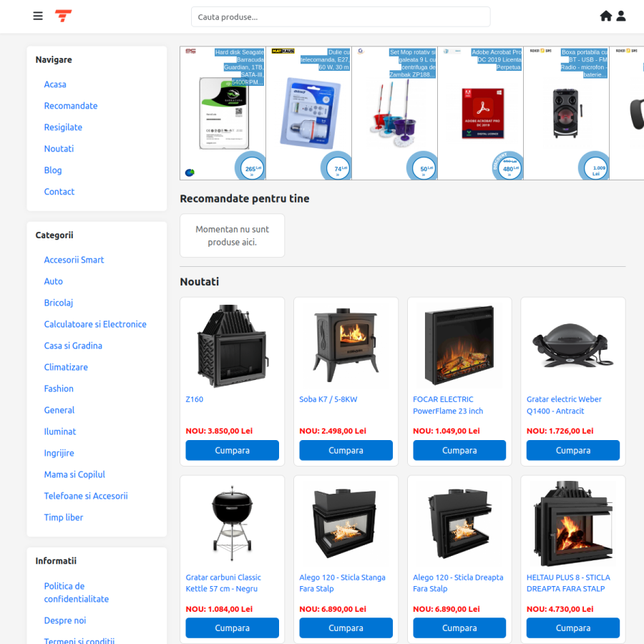
Task: Open the Soba K7 / 5-8KW title
Action: [328, 399]
